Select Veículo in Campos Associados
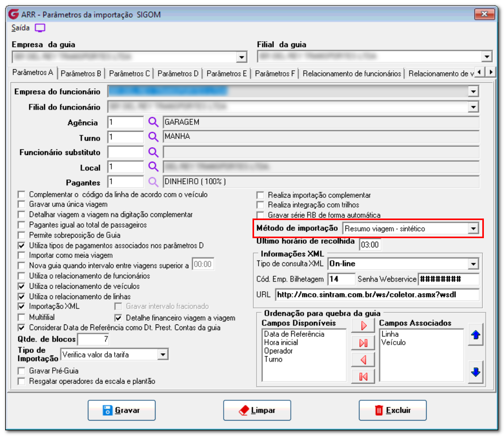Viewport: 504px width, 436px height. 393,342
